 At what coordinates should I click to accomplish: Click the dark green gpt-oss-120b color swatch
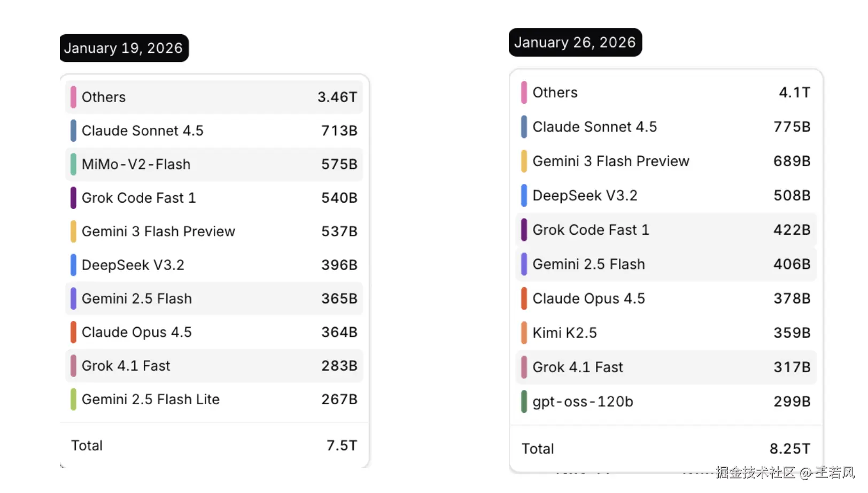pos(524,402)
